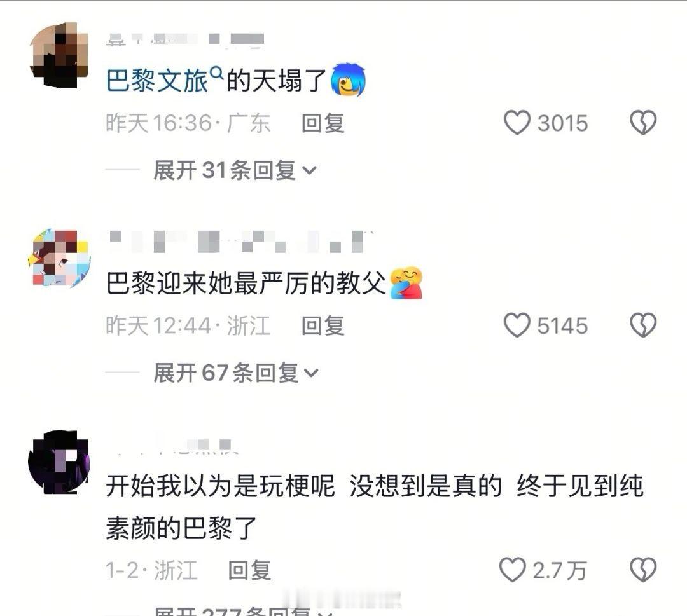Viewport: 687px width, 616px height.
Task: Expand 展开31条回复 replies
Action: click(235, 170)
